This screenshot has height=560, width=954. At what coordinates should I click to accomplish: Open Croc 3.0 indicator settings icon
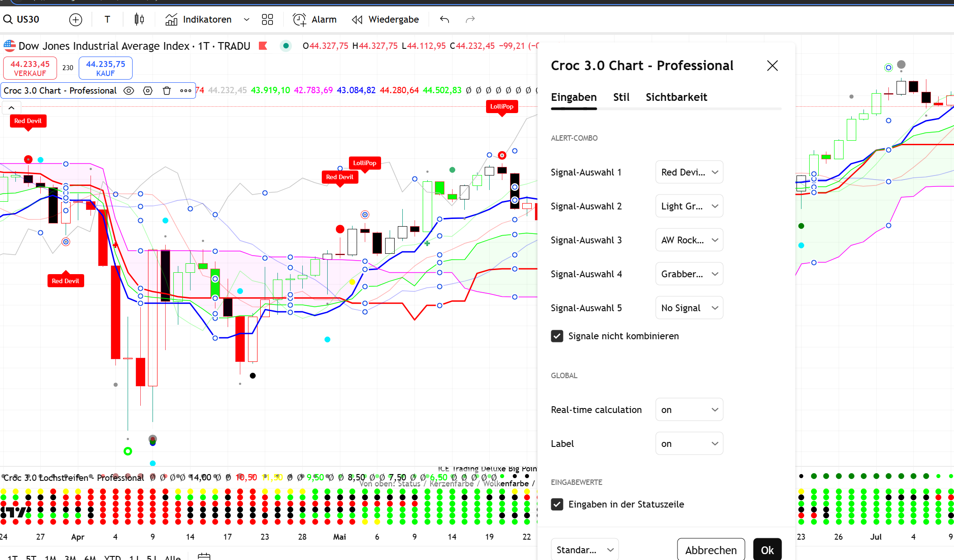148,90
